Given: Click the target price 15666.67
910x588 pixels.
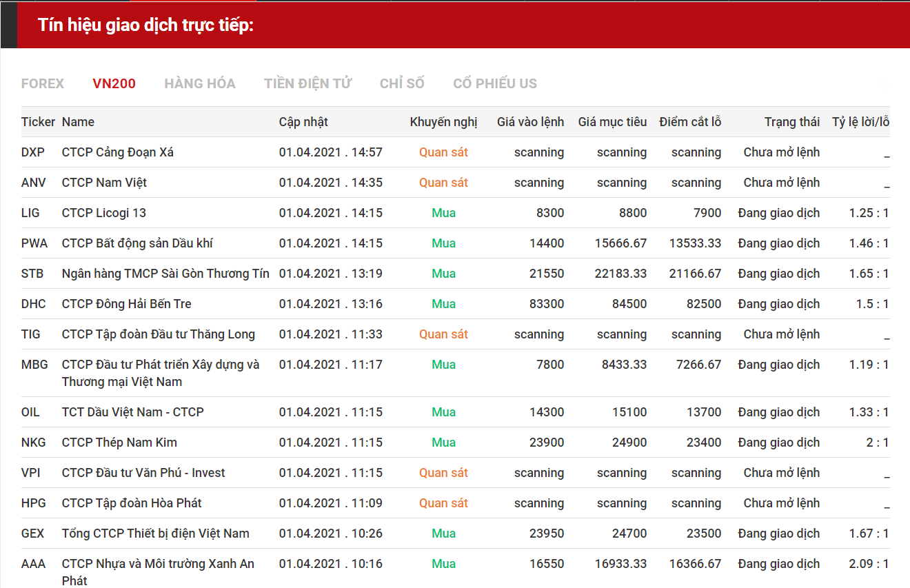Looking at the screenshot, I should (x=621, y=243).
